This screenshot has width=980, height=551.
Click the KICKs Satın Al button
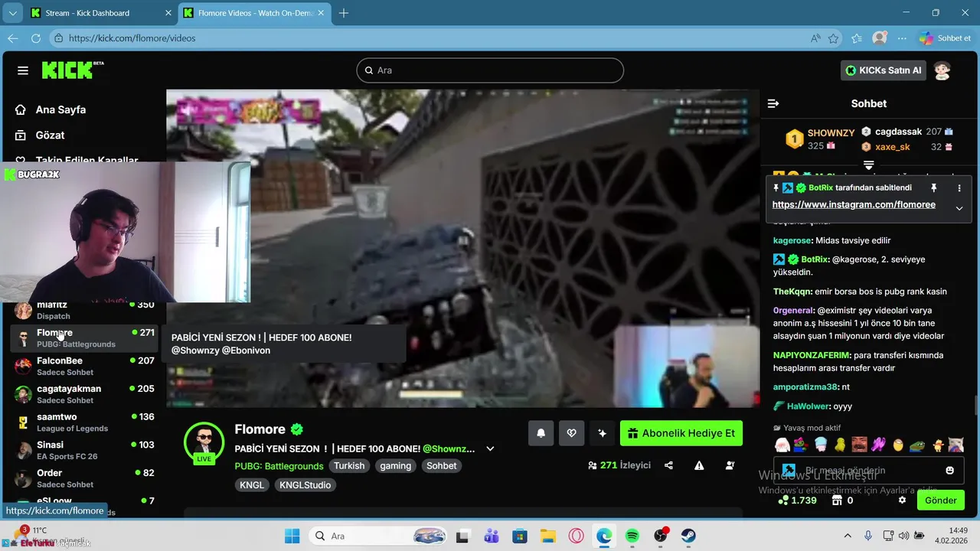pos(884,70)
